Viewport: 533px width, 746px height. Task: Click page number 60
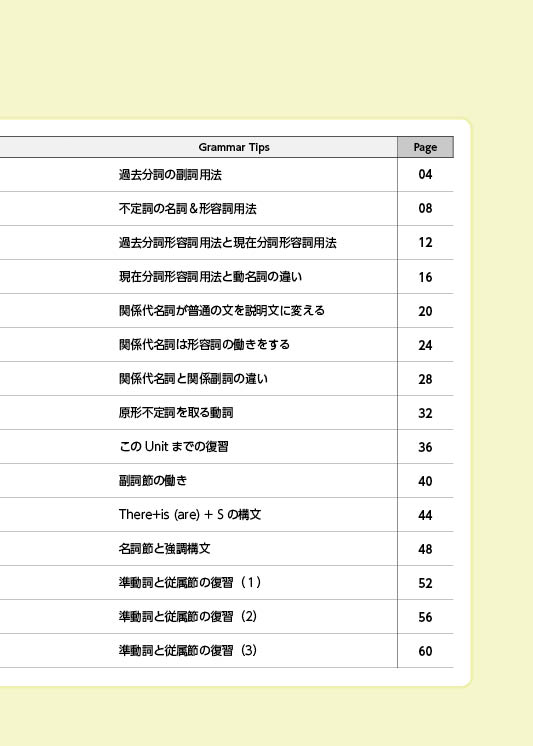(425, 651)
